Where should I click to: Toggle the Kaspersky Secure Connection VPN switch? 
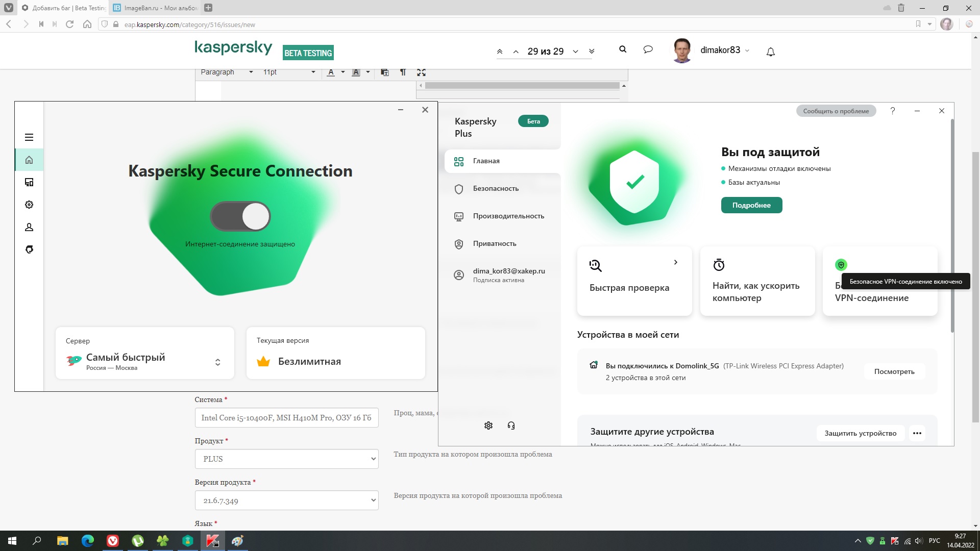coord(240,216)
